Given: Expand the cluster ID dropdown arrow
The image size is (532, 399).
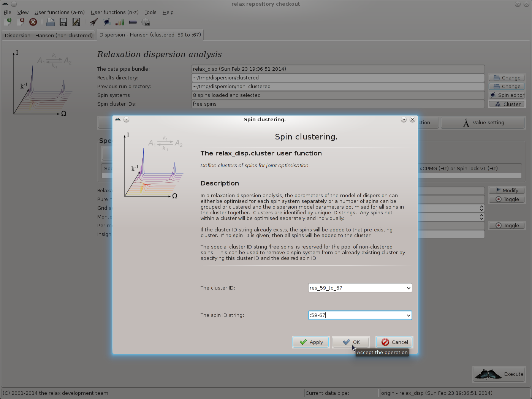Looking at the screenshot, I should [x=408, y=288].
